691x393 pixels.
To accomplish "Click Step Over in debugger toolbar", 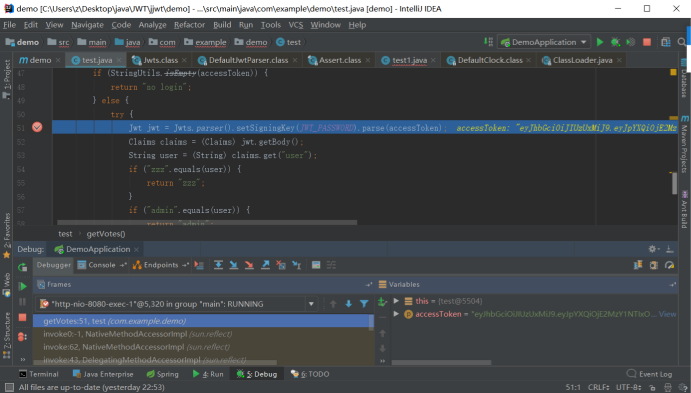I will tap(218, 265).
